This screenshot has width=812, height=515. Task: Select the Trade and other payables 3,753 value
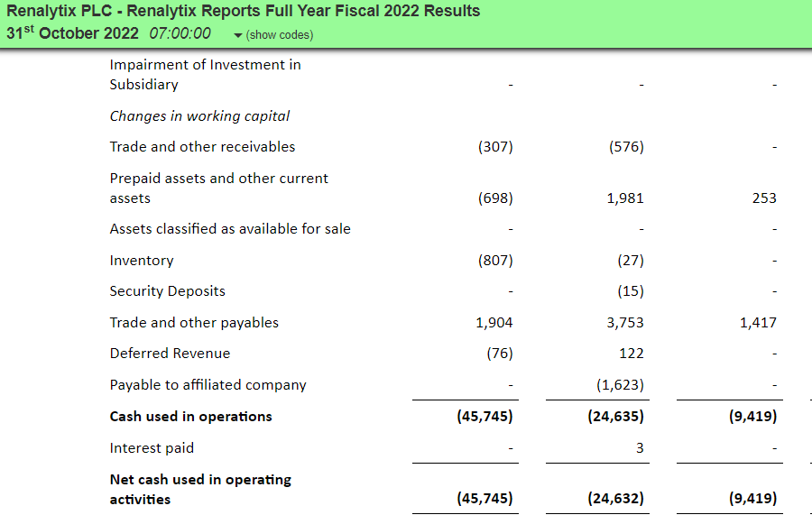coord(625,323)
